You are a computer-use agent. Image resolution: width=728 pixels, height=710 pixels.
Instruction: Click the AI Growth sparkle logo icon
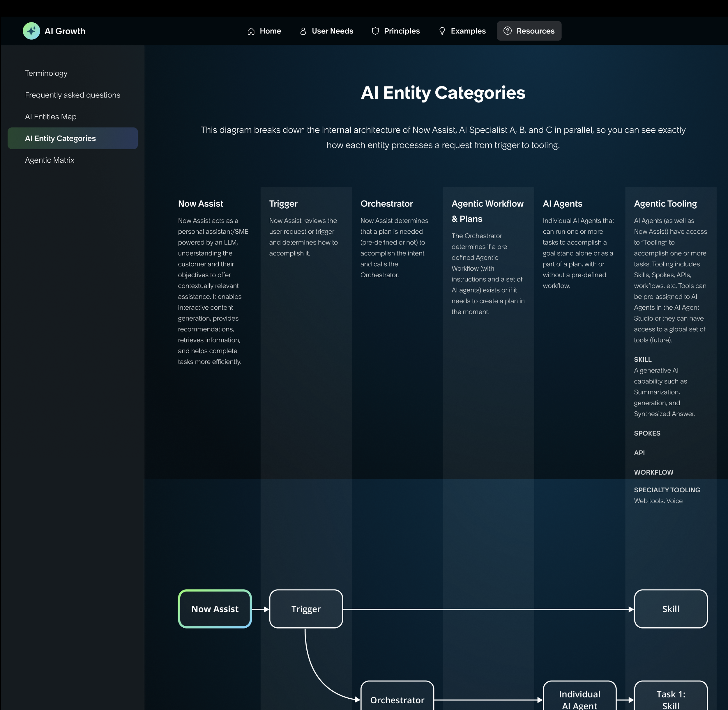click(31, 31)
